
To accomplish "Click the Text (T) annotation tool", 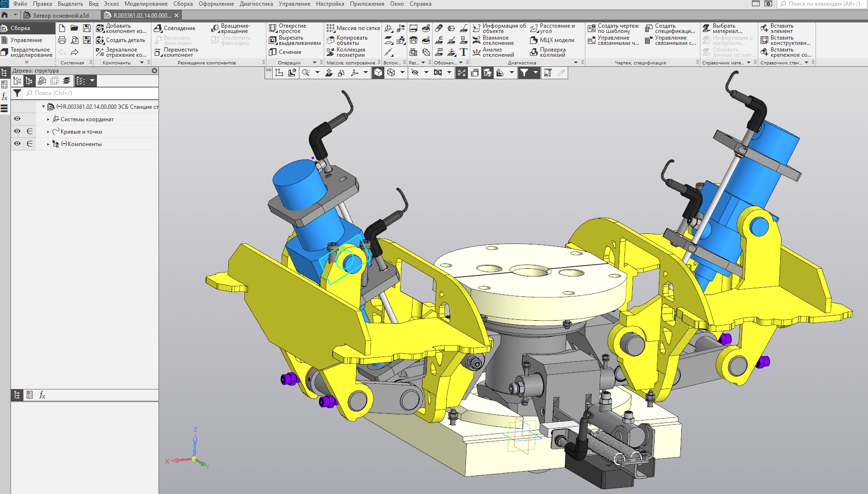I will [x=463, y=52].
